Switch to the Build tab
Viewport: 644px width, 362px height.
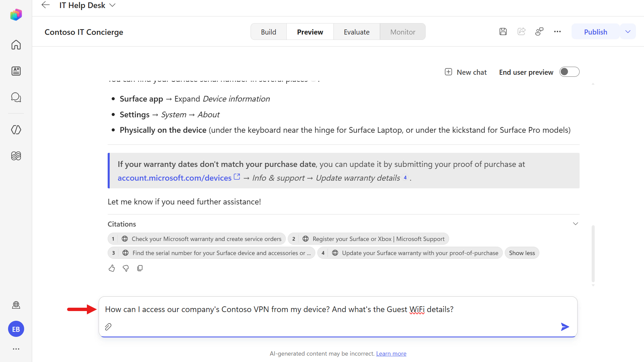(268, 32)
